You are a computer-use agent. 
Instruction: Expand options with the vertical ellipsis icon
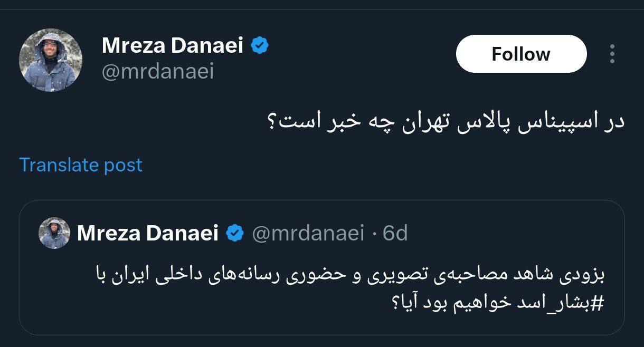pos(612,53)
